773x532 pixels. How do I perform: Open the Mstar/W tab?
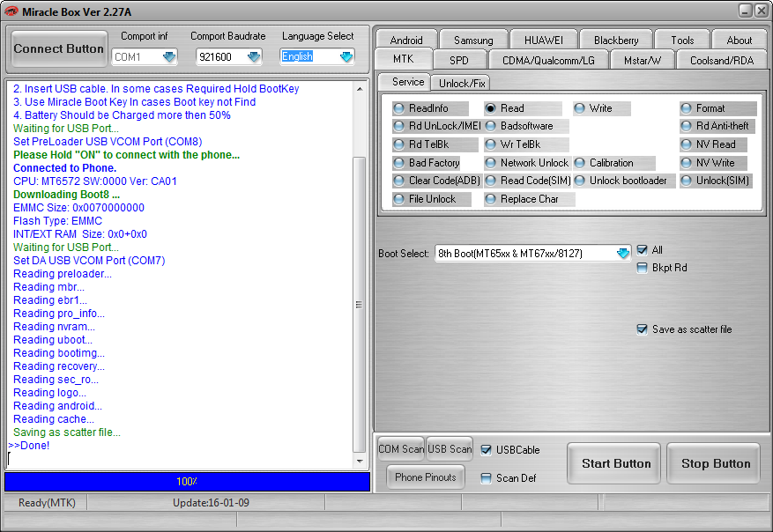pyautogui.click(x=643, y=60)
